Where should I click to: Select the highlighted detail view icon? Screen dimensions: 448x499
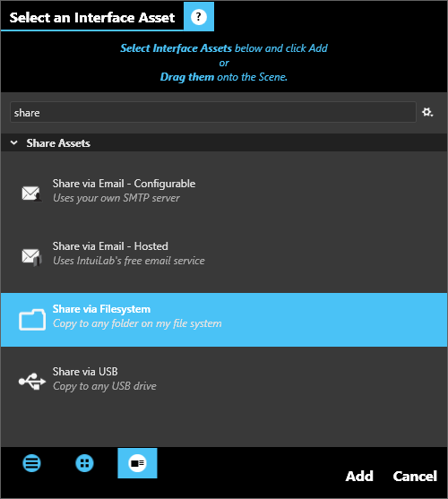137,463
